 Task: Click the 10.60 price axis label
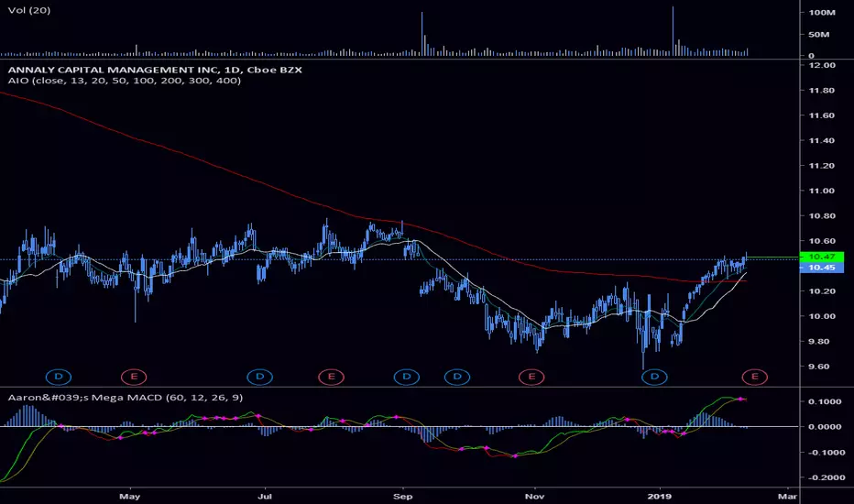(x=822, y=241)
